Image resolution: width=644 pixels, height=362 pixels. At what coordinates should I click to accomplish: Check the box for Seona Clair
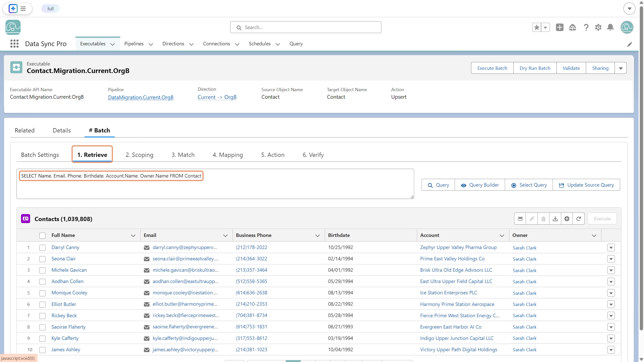[42, 259]
